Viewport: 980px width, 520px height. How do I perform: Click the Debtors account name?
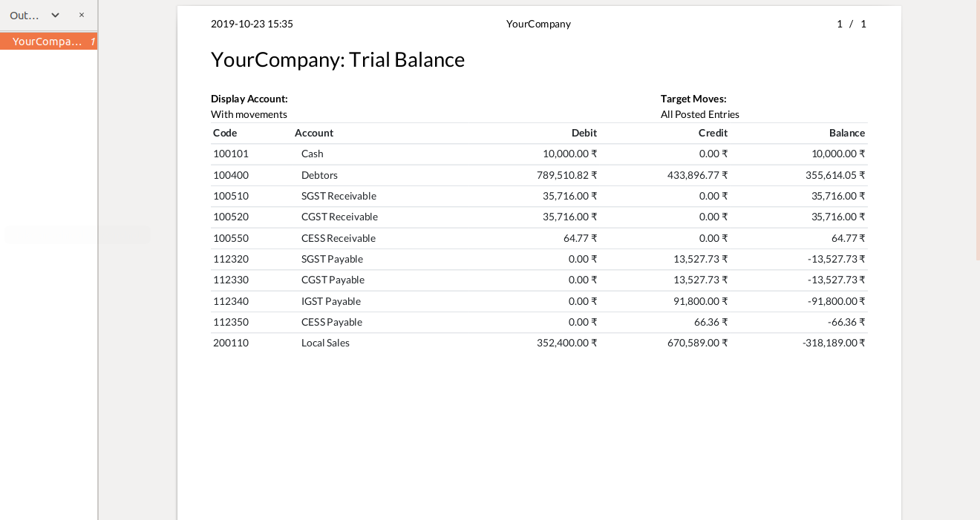(x=319, y=176)
